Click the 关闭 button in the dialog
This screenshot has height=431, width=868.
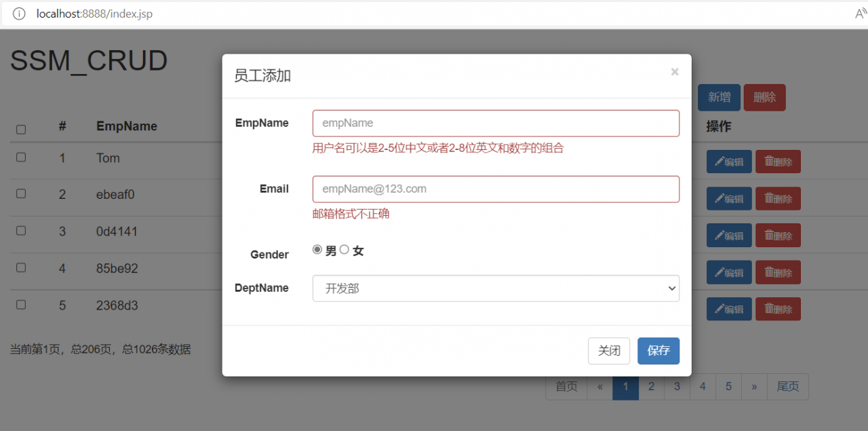[x=609, y=351]
